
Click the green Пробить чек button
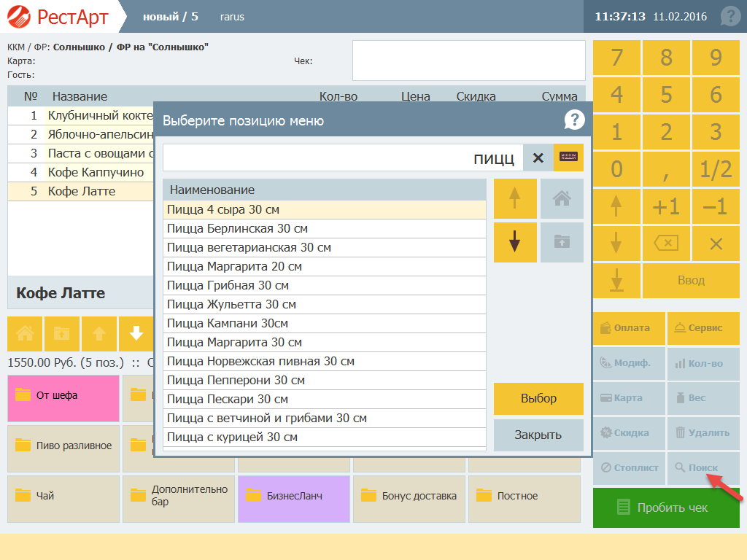[x=666, y=507]
